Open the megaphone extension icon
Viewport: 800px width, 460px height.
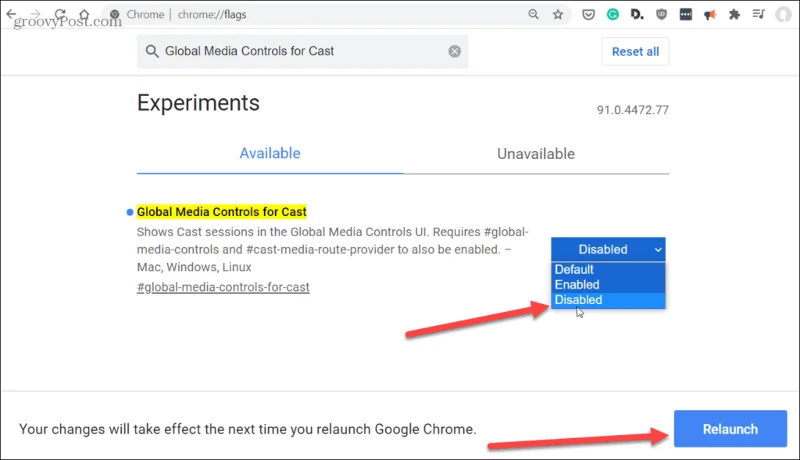(710, 14)
